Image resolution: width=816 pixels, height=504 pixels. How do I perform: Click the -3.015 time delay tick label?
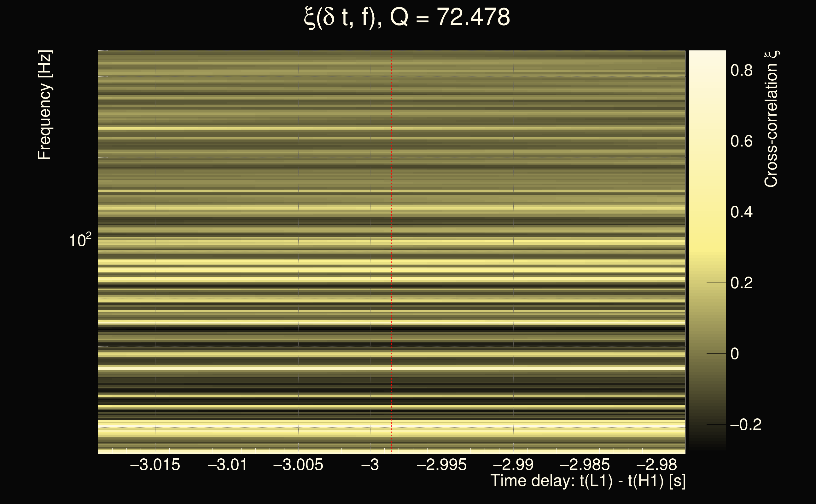point(155,465)
